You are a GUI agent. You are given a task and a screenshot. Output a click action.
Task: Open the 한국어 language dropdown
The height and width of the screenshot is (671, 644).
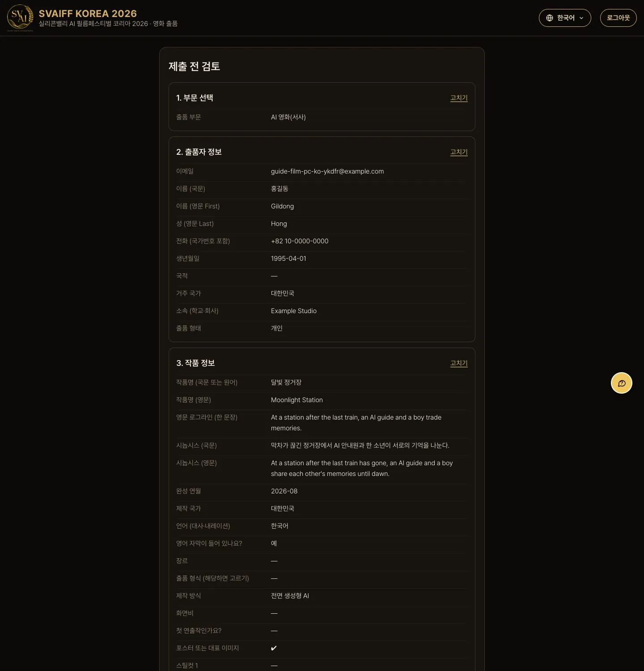tap(565, 18)
